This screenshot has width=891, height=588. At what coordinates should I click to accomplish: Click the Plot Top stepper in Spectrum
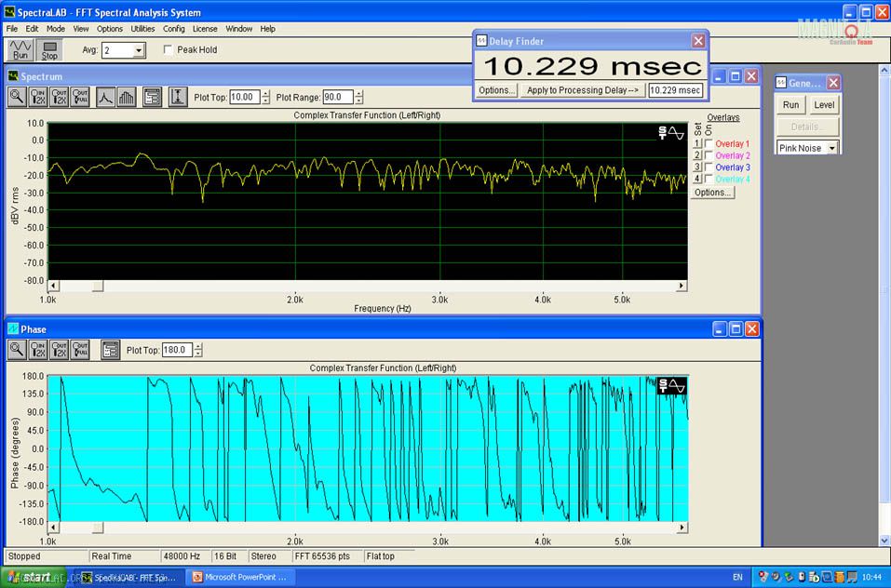click(266, 97)
